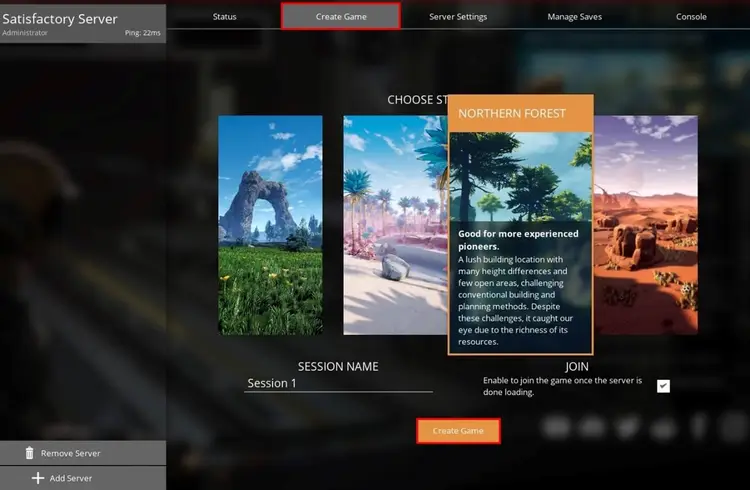750x490 pixels.
Task: Select the Satisfactory Server entry
Action: (x=83, y=23)
